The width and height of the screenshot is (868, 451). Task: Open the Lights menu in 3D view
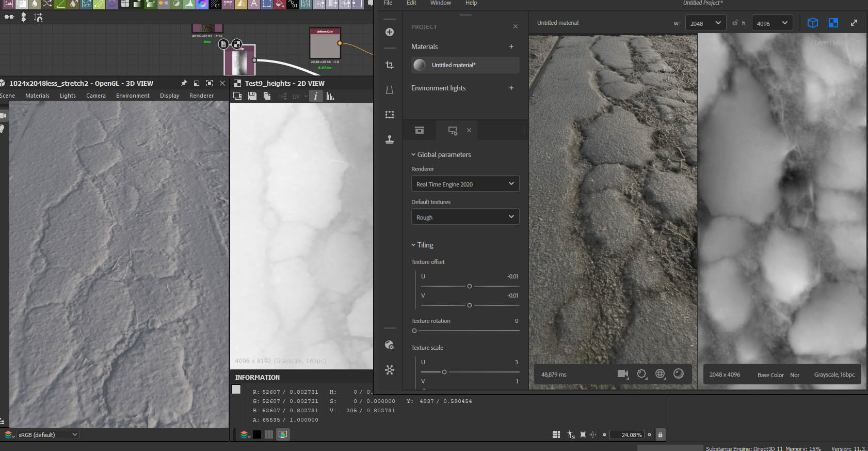coord(68,96)
